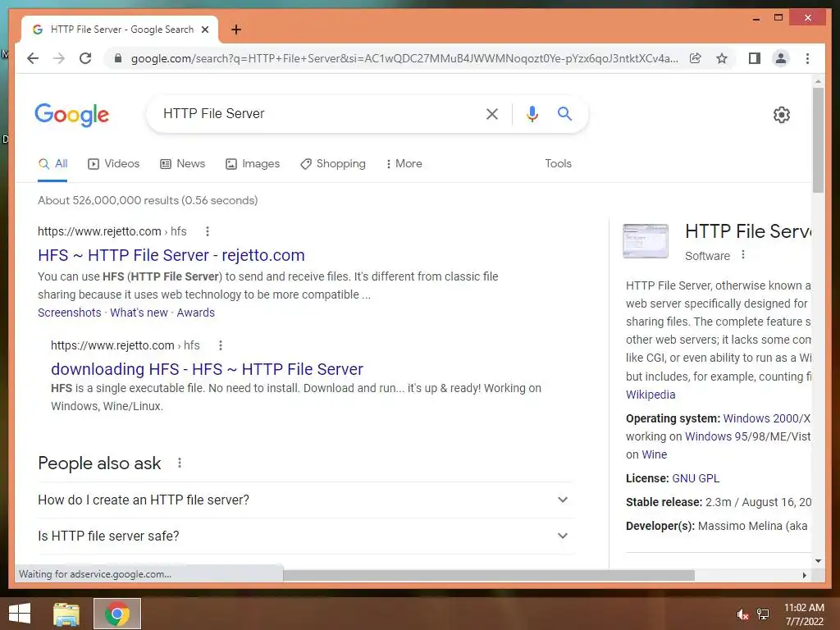Open the Awards sitelink
This screenshot has height=630, width=840.
[195, 313]
